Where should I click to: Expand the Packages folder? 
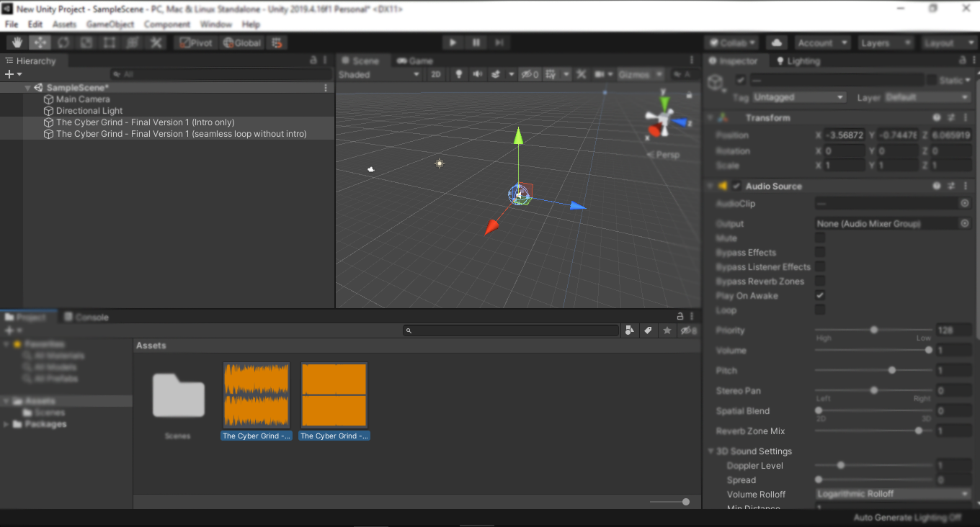pyautogui.click(x=6, y=424)
